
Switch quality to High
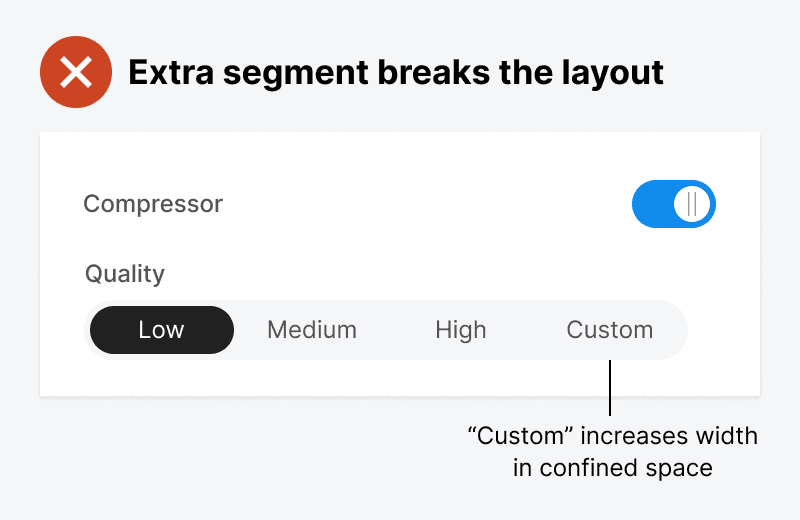(x=460, y=330)
